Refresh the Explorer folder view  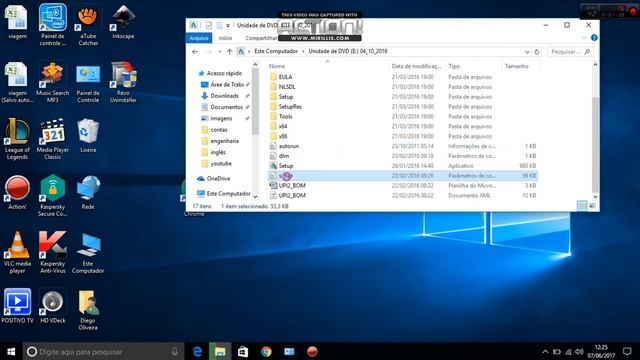[537, 52]
